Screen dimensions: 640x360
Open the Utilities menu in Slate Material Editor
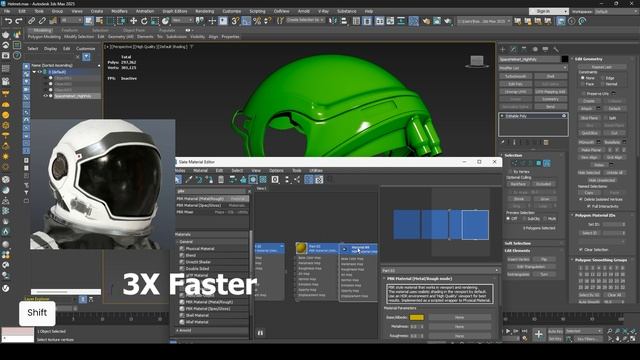tap(316, 171)
